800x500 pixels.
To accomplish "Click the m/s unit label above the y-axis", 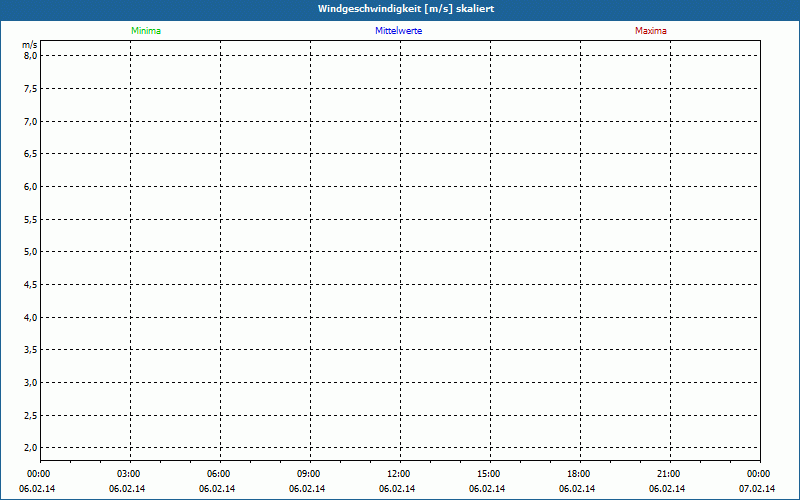I will [x=30, y=45].
